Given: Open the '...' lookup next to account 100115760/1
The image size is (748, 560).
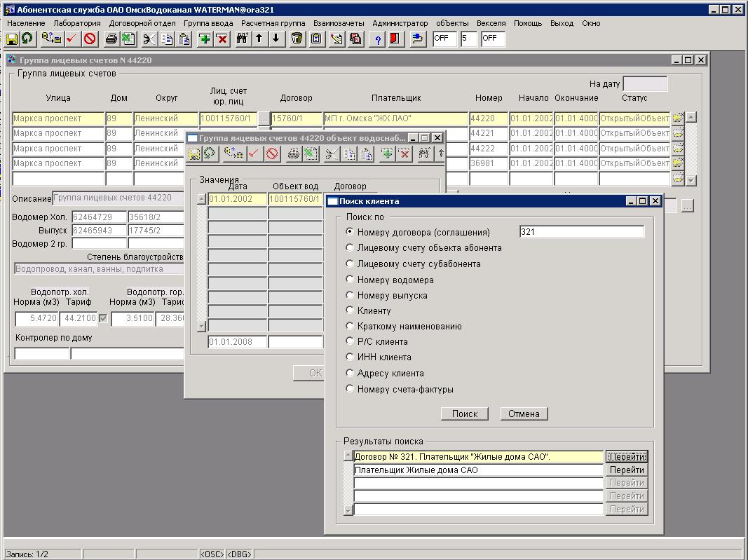Looking at the screenshot, I should 264,119.
